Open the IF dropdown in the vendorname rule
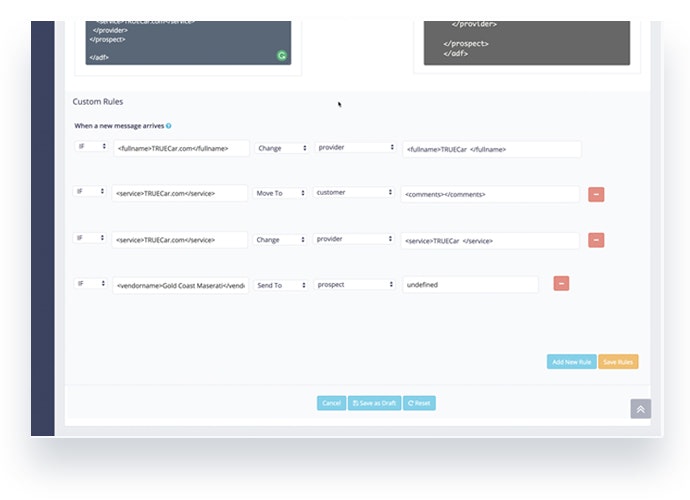Screen dimensions: 690x500 pyautogui.click(x=91, y=283)
